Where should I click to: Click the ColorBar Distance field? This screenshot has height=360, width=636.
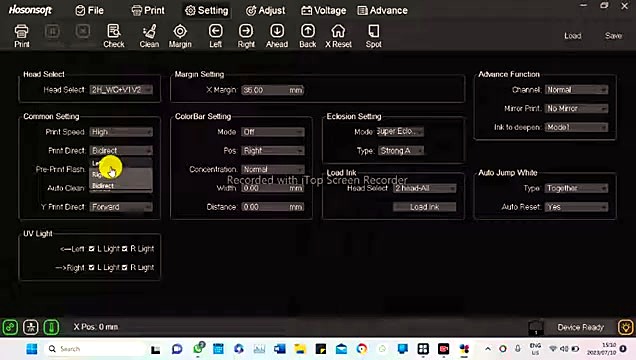(x=273, y=207)
